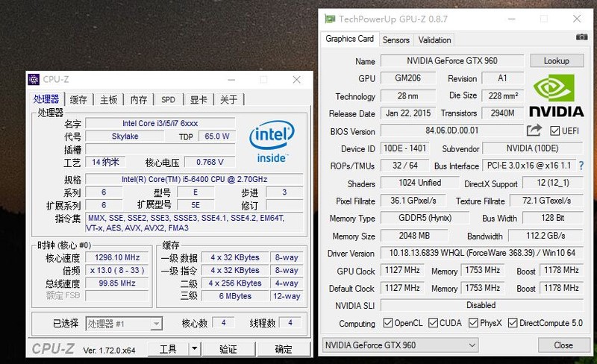Click the CPU name Intel Core i3/i5/i7 6xxx
Image resolution: width=597 pixels, height=364 pixels.
click(x=160, y=123)
